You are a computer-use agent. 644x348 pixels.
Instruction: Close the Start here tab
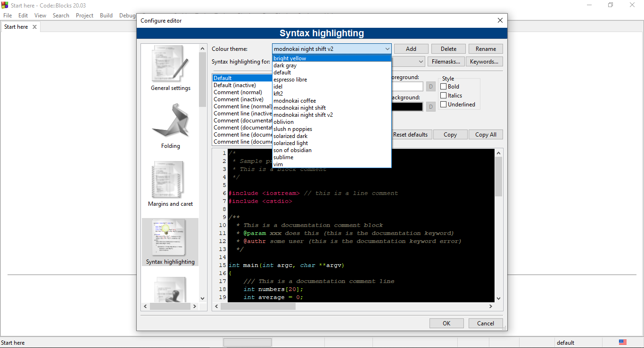coord(34,27)
